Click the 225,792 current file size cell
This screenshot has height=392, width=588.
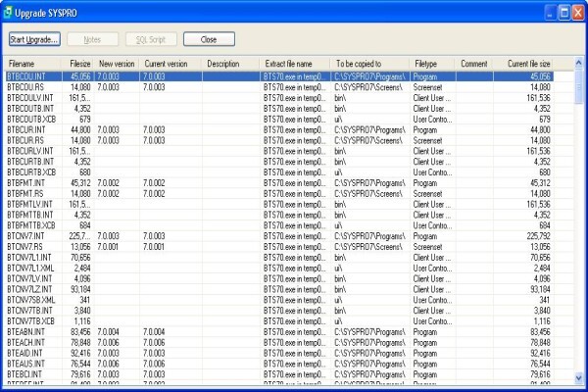click(538, 236)
